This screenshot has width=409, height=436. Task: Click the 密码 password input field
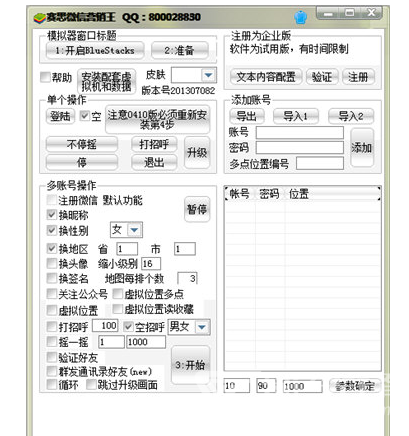tap(299, 147)
